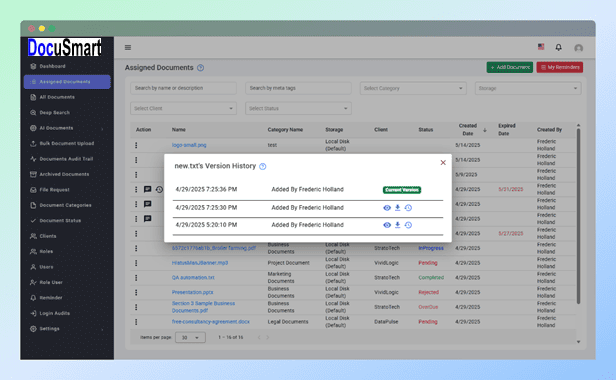Change the items per page dropdown
Screen dimensions: 616x380
click(190, 338)
